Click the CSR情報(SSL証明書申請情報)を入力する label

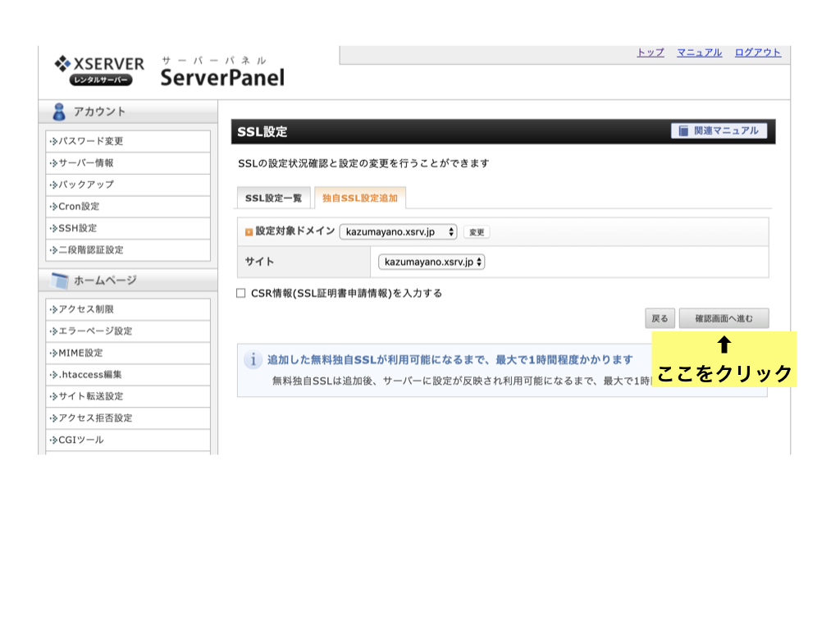pos(347,293)
